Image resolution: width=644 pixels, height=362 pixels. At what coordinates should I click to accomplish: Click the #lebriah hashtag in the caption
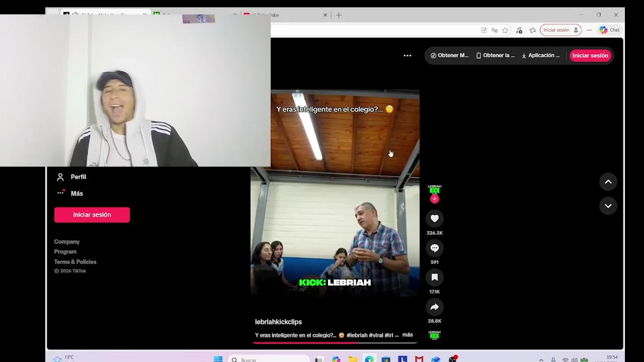(x=357, y=335)
